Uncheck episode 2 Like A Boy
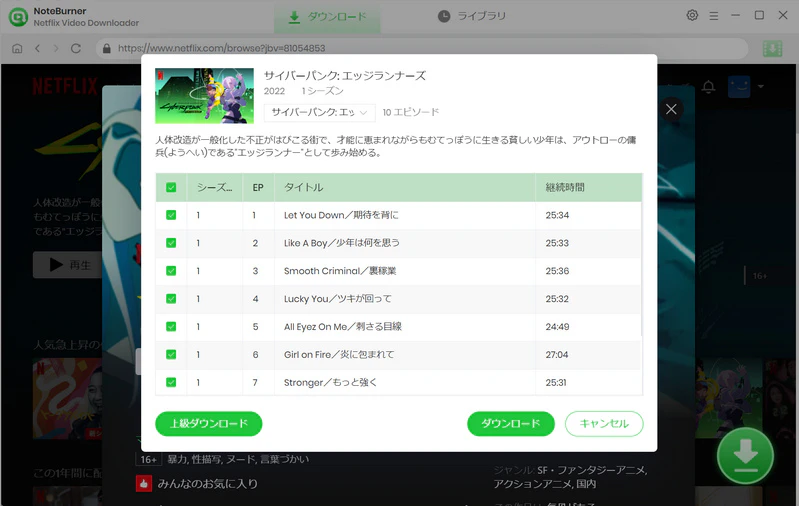The image size is (799, 506). point(171,243)
